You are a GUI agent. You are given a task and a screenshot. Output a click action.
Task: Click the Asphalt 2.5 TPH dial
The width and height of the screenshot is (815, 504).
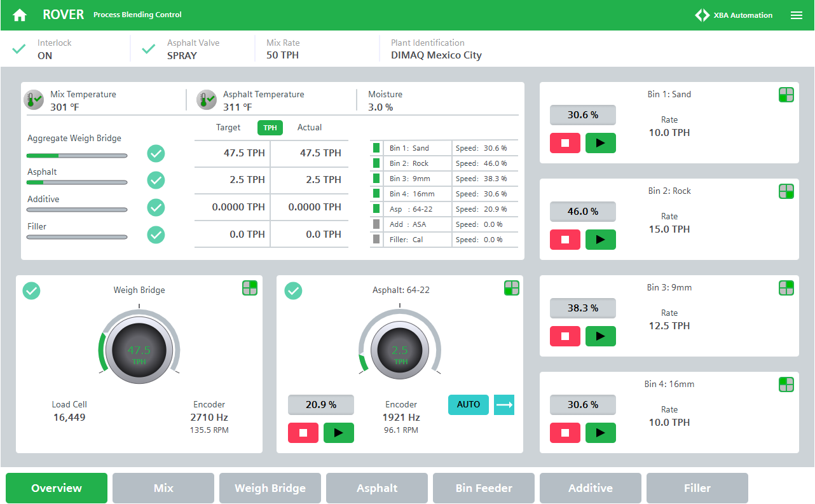click(400, 351)
